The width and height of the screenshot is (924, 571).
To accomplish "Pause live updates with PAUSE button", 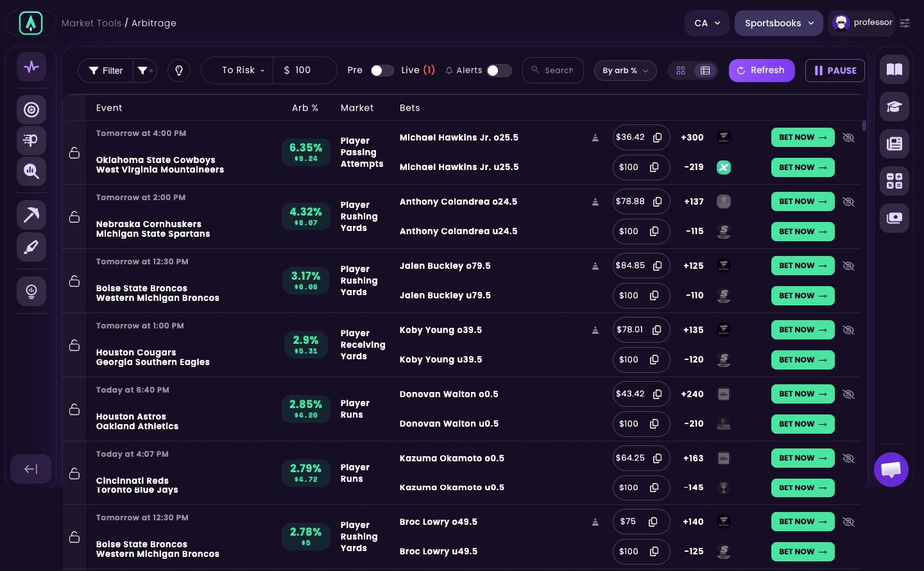I will pyautogui.click(x=835, y=71).
